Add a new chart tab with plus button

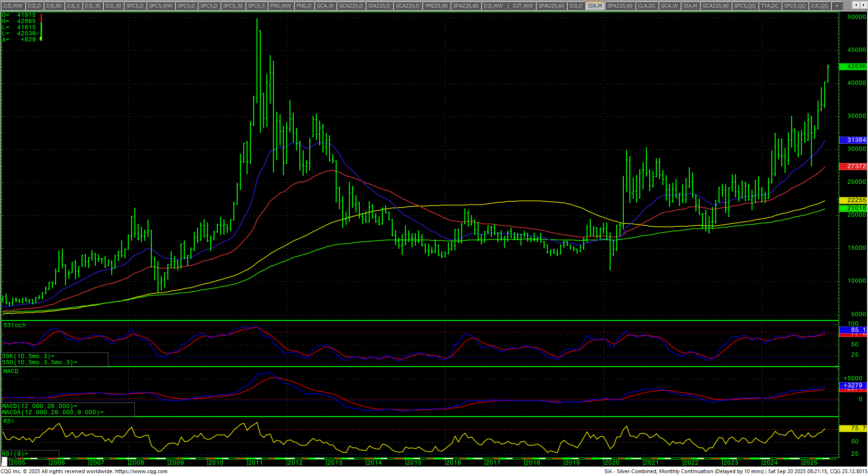(x=837, y=6)
